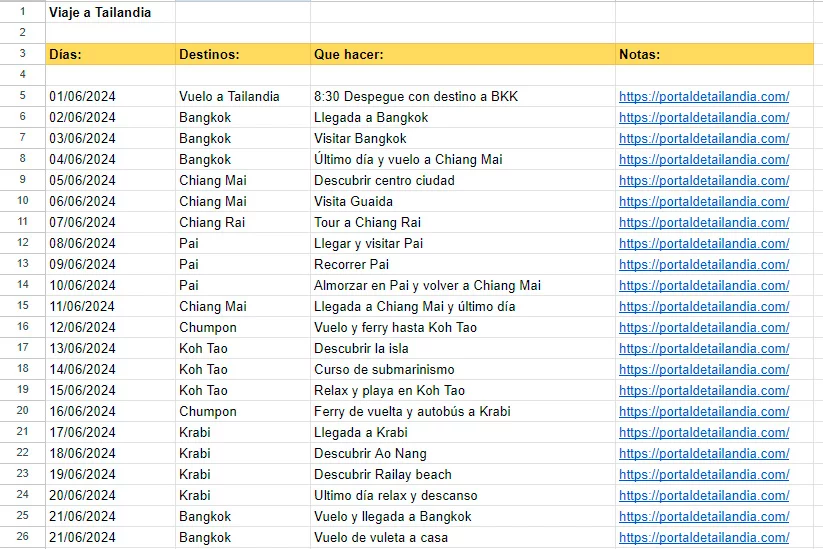Screen dimensions: 823x549
Task: Select the Chiang Rai destination cell
Action: (242, 223)
